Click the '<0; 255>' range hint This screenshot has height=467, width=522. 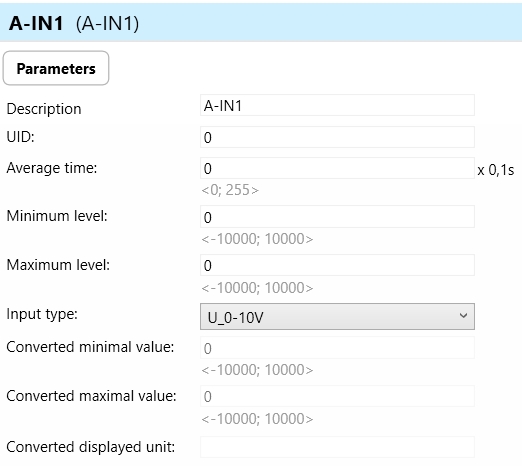[230, 190]
